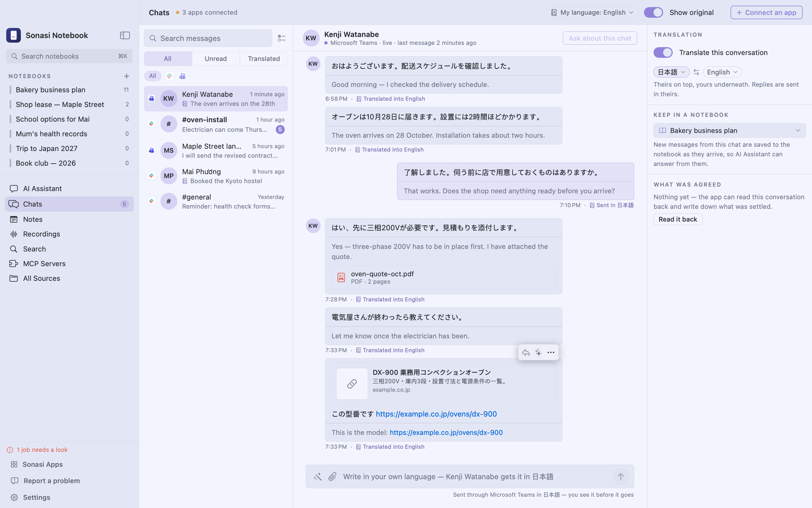This screenshot has height=508, width=812.
Task: Click unread badge 5 on #oven-install
Action: tap(280, 130)
